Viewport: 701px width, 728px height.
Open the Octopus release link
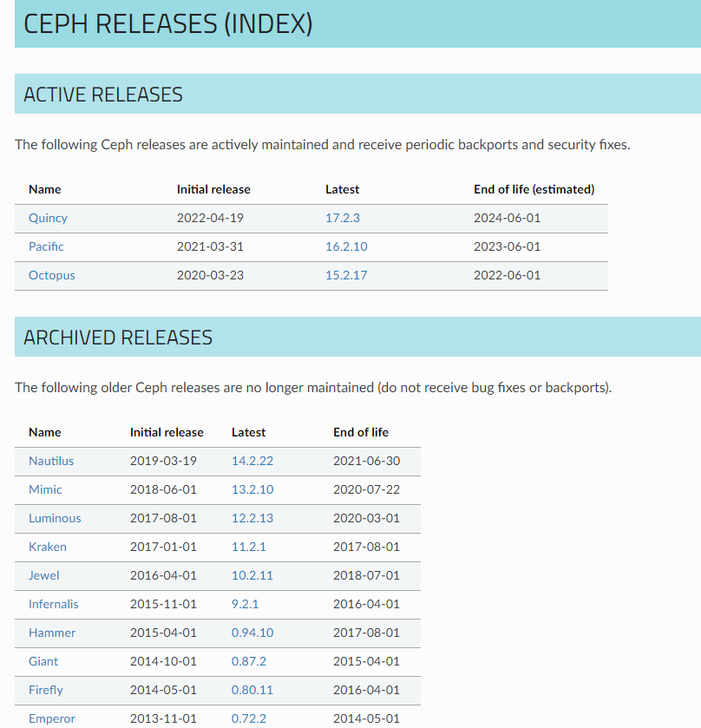point(51,275)
